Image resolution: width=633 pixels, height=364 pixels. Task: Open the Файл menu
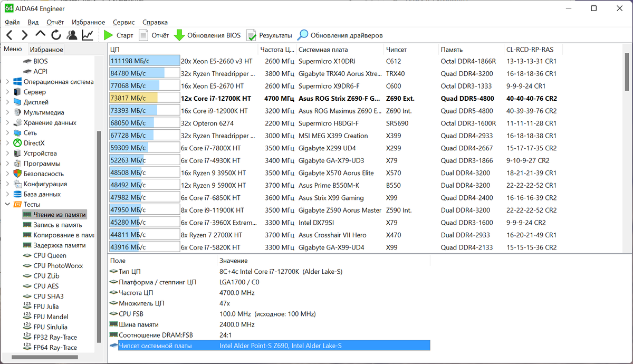(x=12, y=22)
